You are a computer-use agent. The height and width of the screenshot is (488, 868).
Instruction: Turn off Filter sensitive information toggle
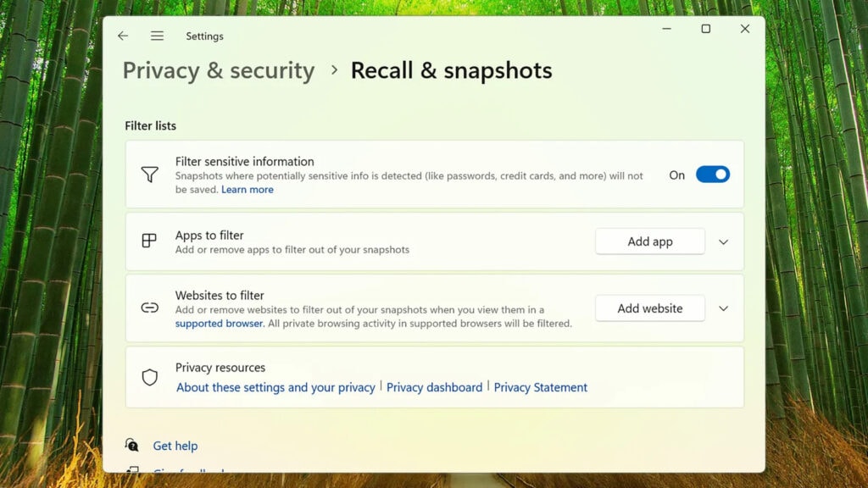pos(712,175)
